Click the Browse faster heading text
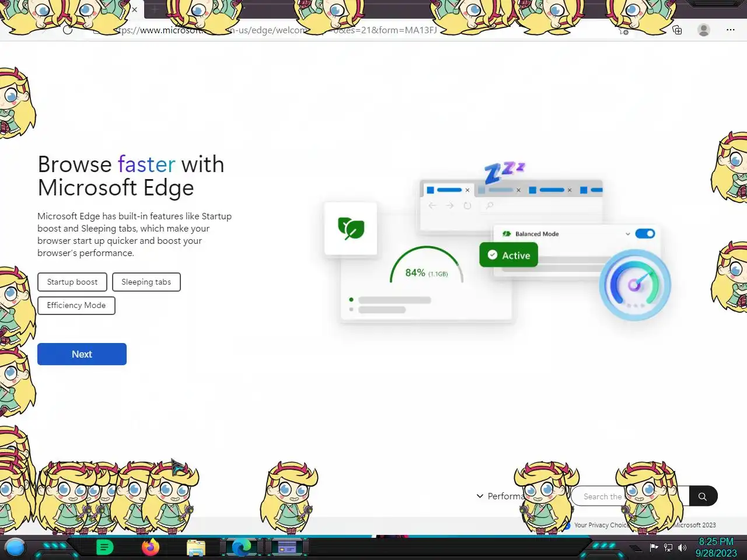747x560 pixels. (131, 176)
